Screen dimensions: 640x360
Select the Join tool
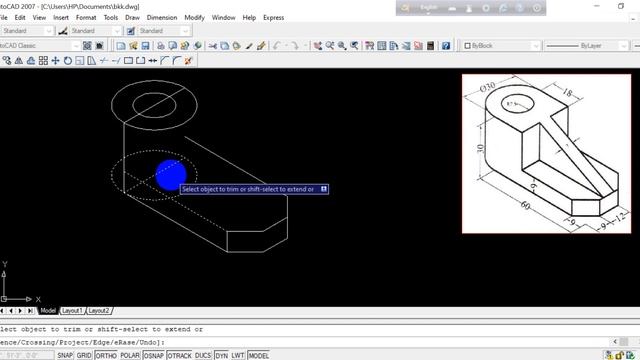coord(153,61)
